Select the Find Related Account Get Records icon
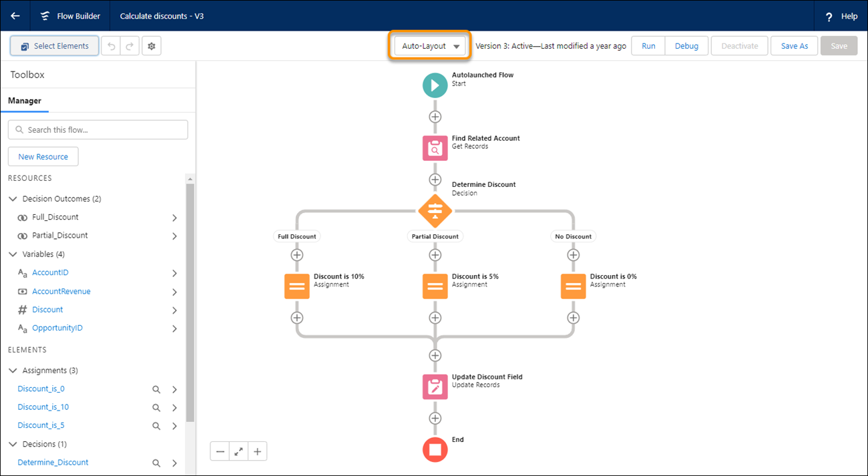The height and width of the screenshot is (476, 868). click(x=435, y=148)
